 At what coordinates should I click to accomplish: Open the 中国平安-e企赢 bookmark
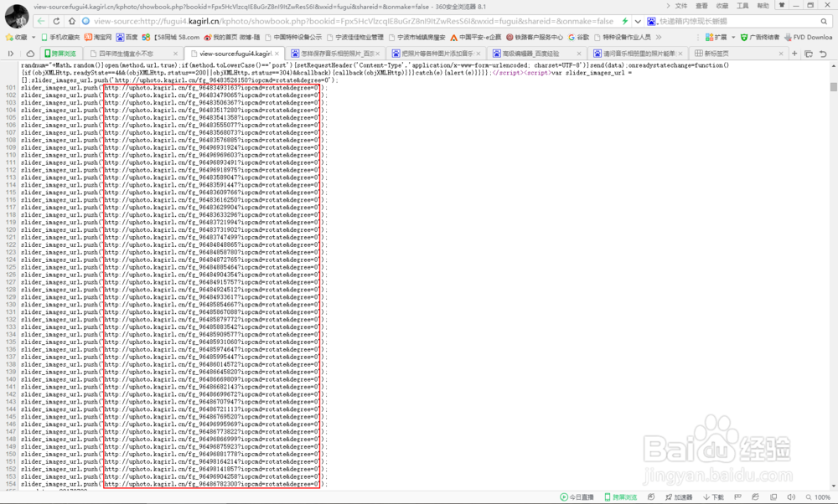pos(476,38)
